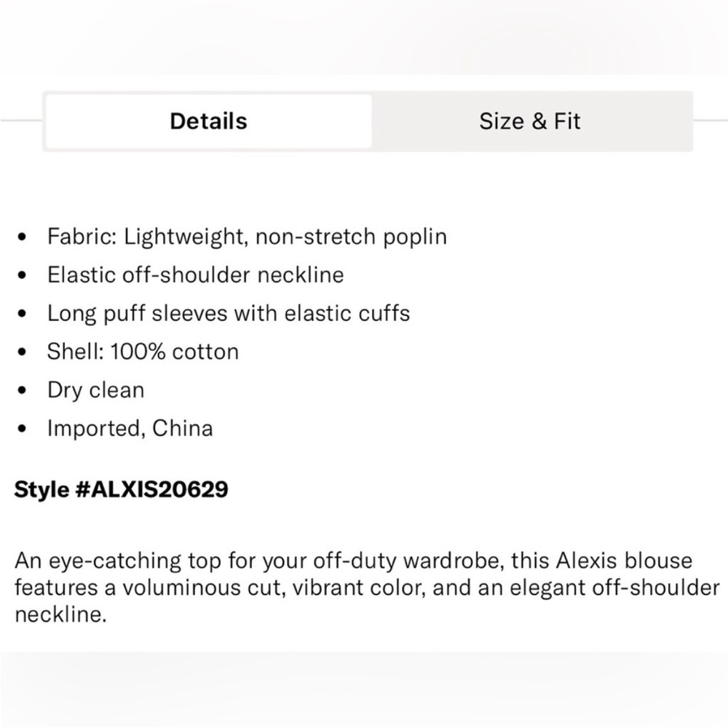The height and width of the screenshot is (728, 728).
Task: Click the word neckline ending the description
Action: (60, 614)
